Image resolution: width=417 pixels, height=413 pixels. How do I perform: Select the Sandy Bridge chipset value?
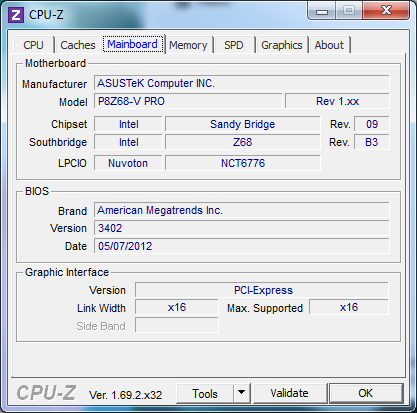(243, 124)
